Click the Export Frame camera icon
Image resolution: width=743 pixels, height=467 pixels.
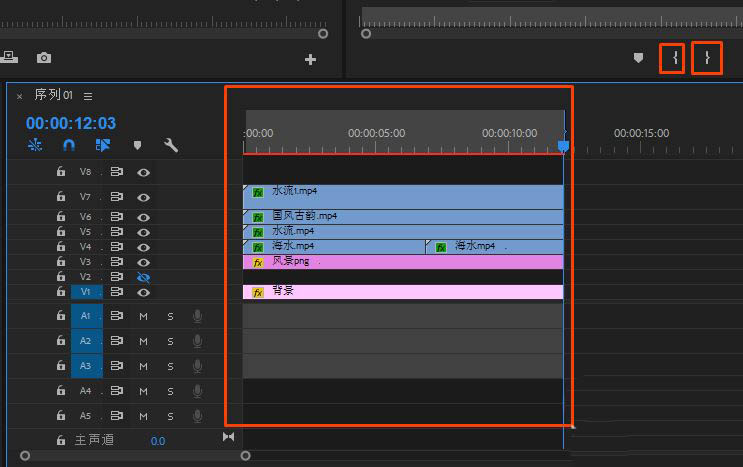pos(44,59)
